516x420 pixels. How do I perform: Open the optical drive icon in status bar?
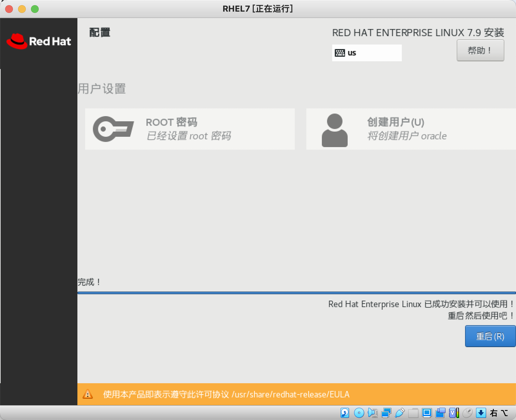click(x=359, y=413)
